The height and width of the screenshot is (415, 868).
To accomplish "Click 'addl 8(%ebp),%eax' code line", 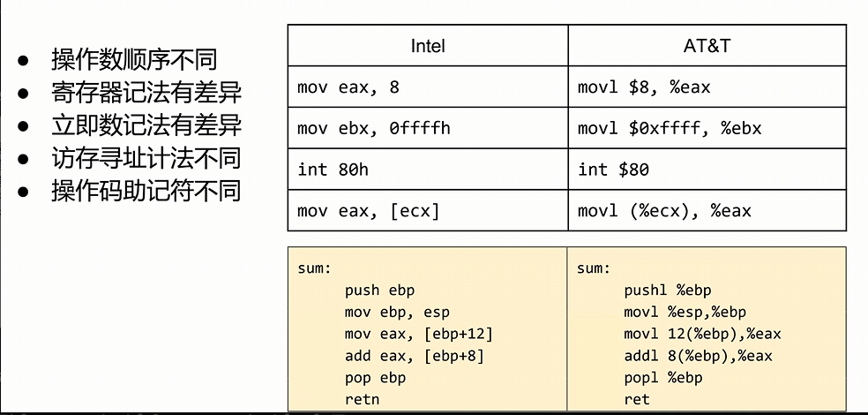I will click(x=698, y=356).
